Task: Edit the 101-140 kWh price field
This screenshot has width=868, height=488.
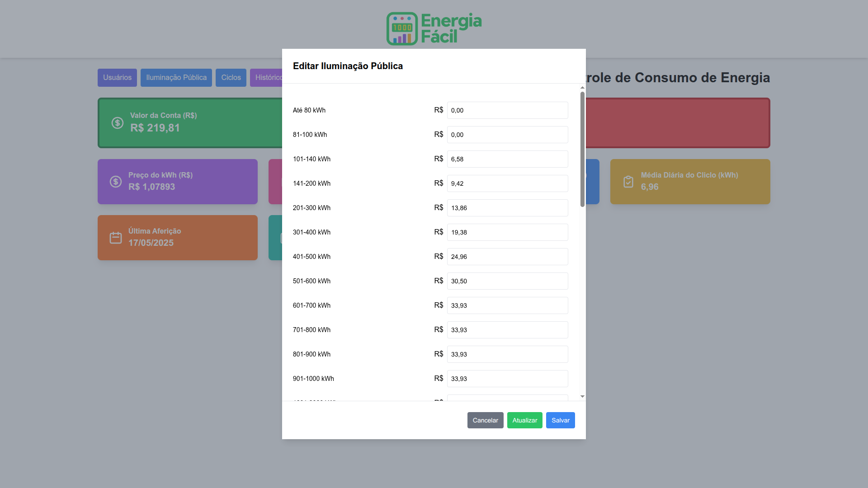Action: tap(507, 159)
